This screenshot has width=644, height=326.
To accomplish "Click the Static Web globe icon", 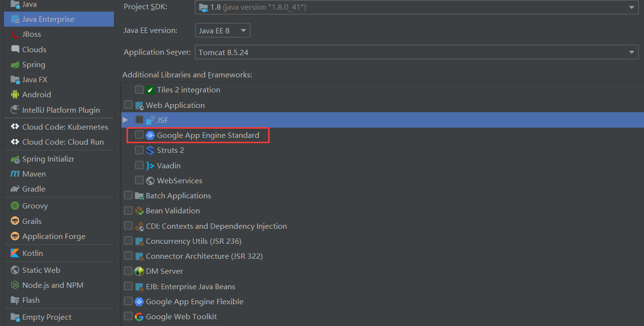I will pyautogui.click(x=15, y=270).
